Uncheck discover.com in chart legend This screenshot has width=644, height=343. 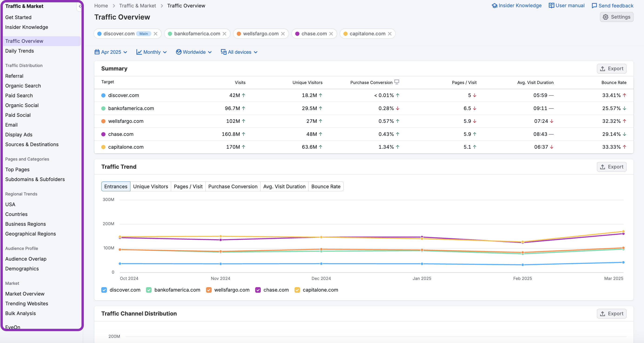104,290
